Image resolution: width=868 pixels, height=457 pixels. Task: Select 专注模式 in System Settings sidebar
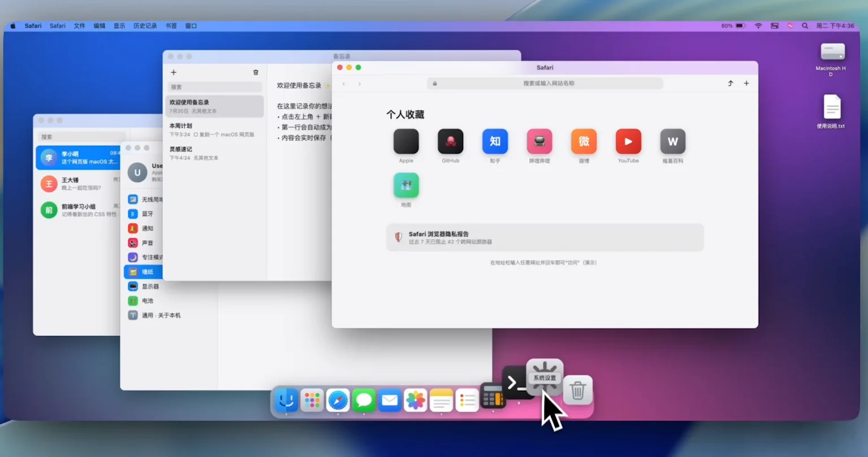144,257
